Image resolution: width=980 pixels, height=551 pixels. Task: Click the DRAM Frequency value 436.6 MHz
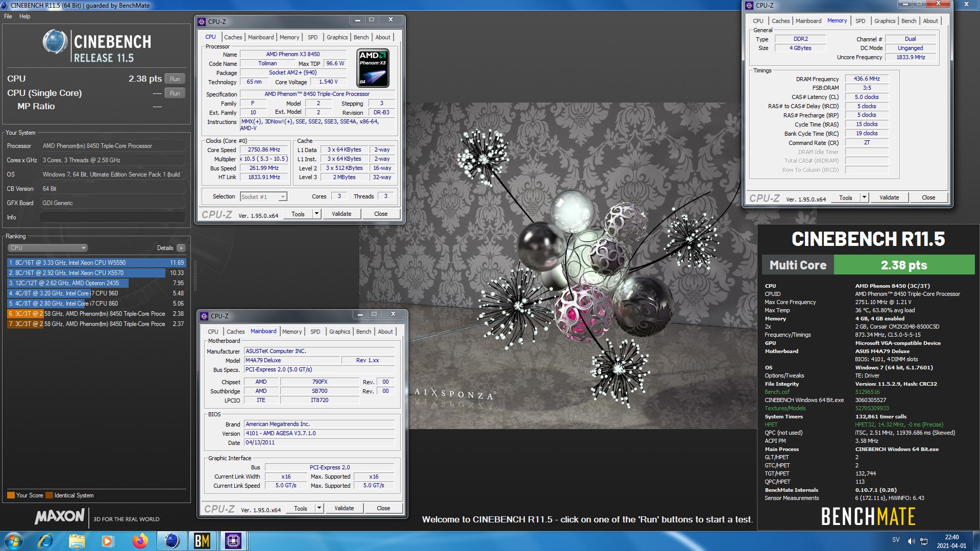point(867,79)
